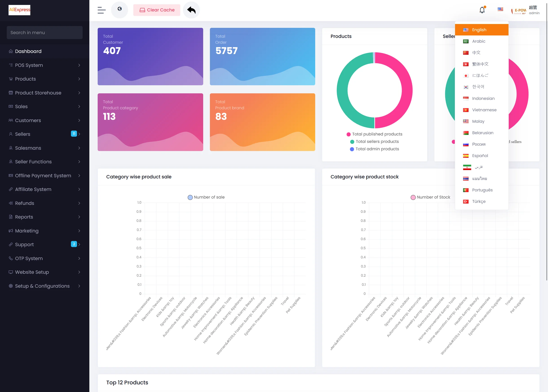548x392 pixels.
Task: Focus the Search in menu field
Action: pos(44,33)
